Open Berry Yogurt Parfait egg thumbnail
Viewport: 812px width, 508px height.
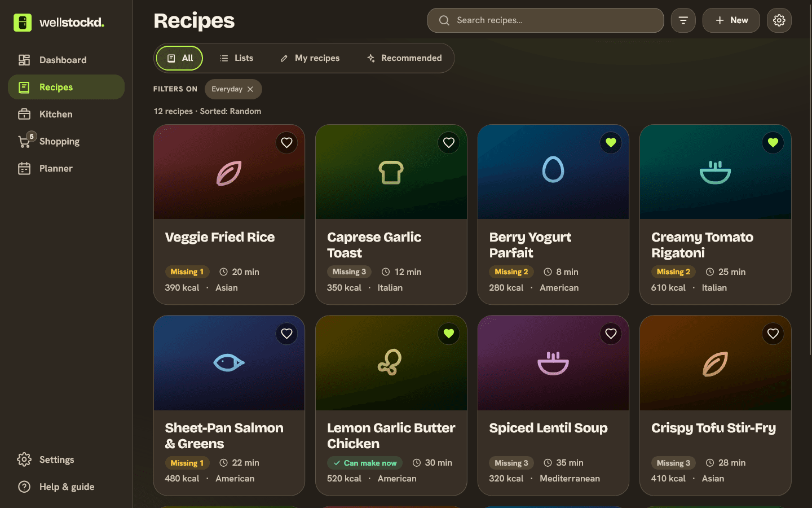coord(553,172)
